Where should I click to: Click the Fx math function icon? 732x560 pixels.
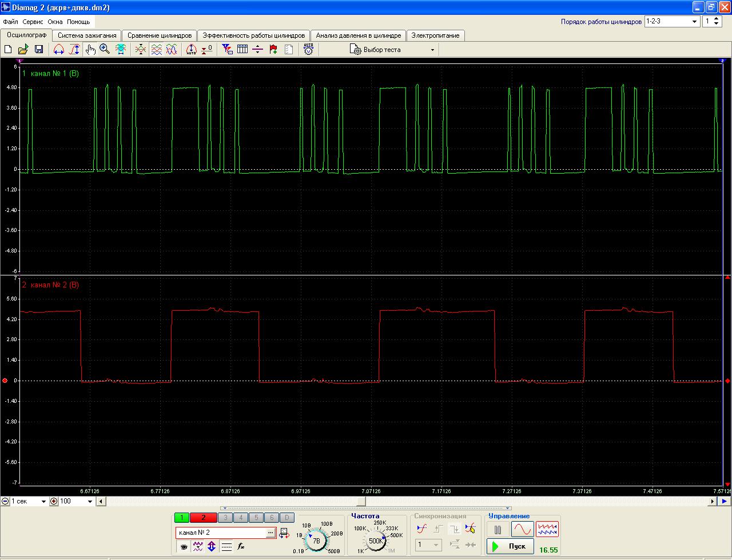click(241, 546)
